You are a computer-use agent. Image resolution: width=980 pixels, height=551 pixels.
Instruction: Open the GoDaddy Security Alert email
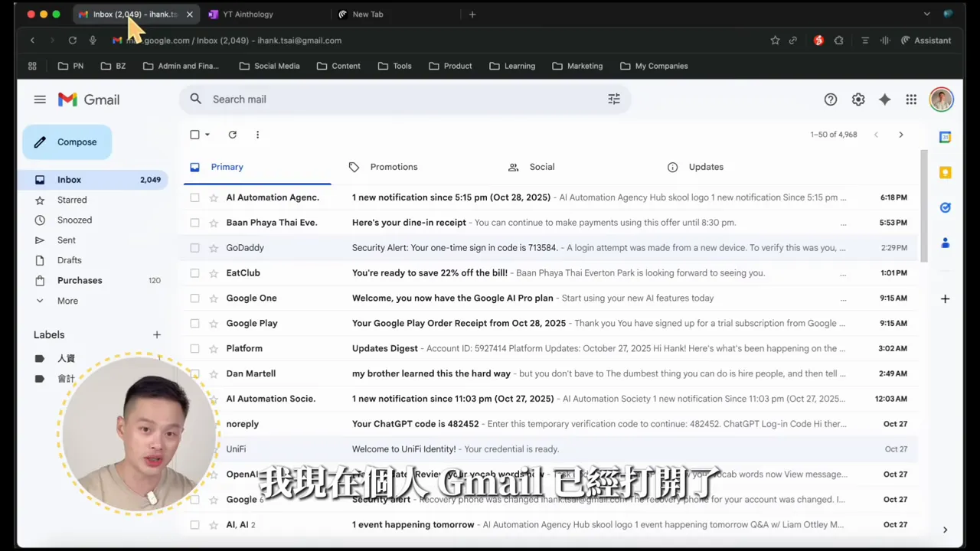tap(550, 248)
